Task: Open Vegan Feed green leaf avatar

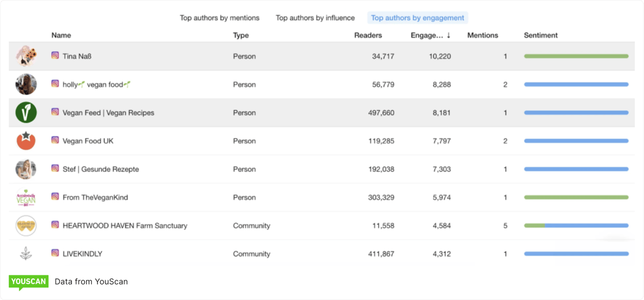Action: coord(26,113)
